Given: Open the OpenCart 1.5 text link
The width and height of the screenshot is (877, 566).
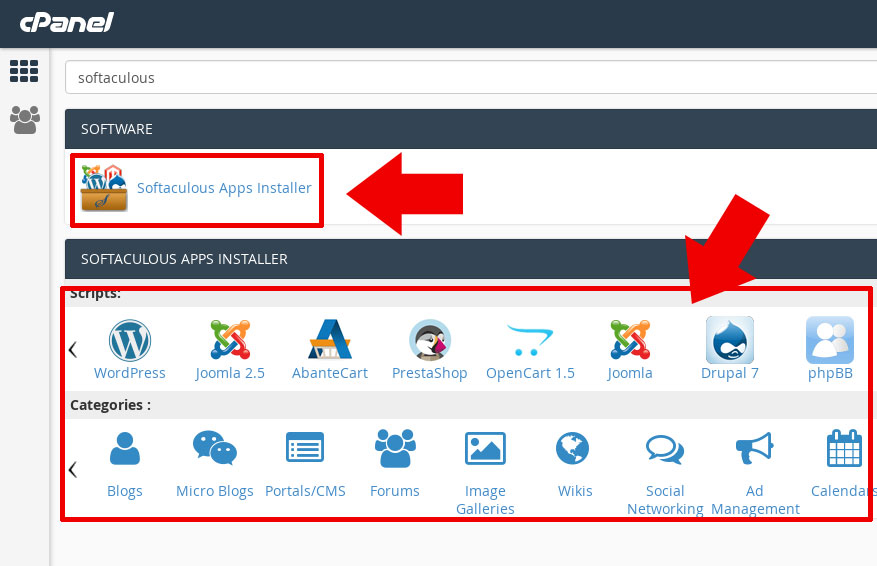Looking at the screenshot, I should (530, 373).
